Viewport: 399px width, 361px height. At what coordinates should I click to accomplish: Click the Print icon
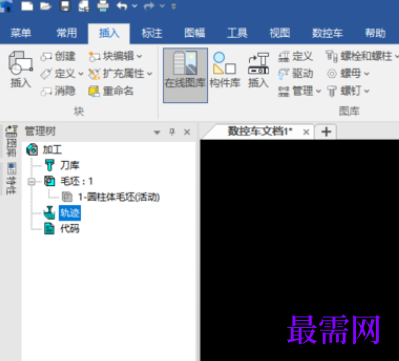103,6
